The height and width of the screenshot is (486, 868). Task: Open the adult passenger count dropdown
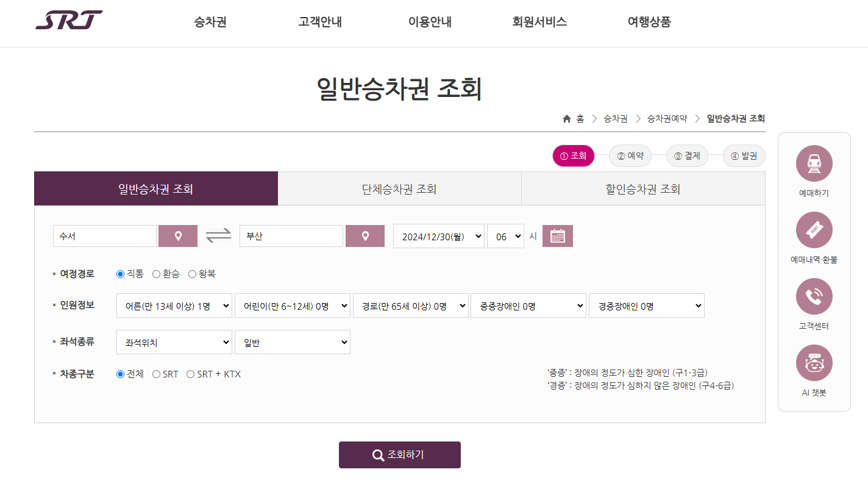tap(174, 306)
